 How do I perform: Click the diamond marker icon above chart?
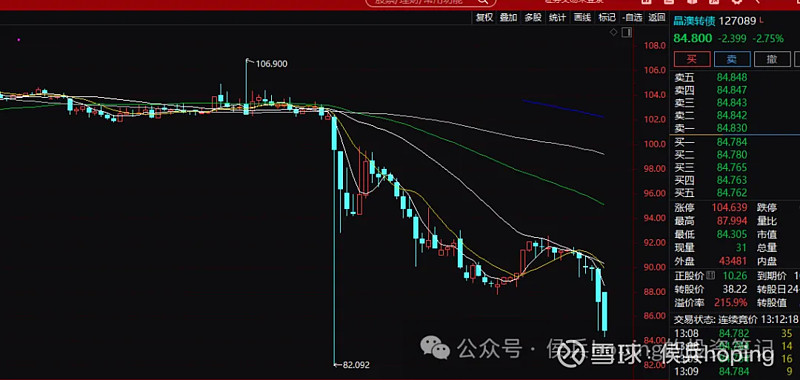click(614, 33)
